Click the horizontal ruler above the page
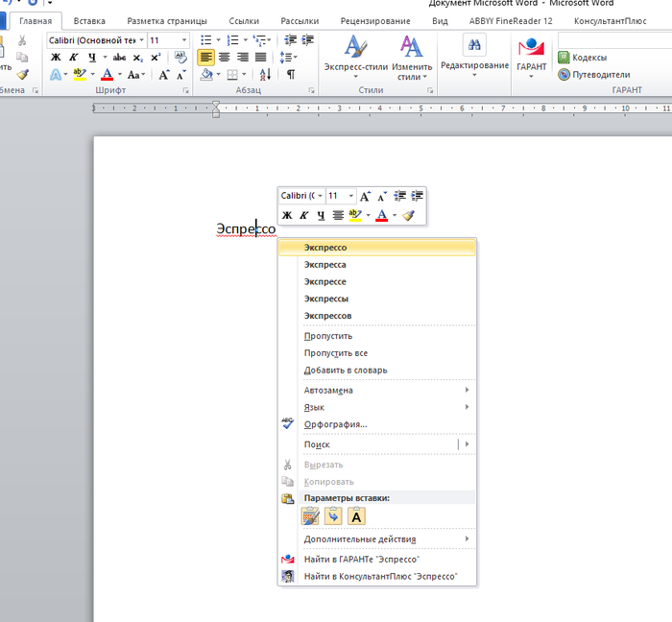The height and width of the screenshot is (622, 672). pos(384,108)
